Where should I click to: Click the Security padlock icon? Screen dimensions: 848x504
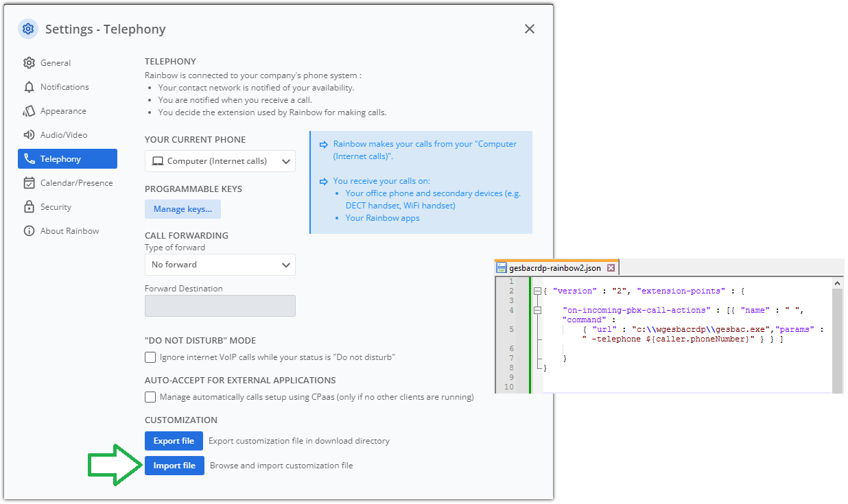(29, 207)
